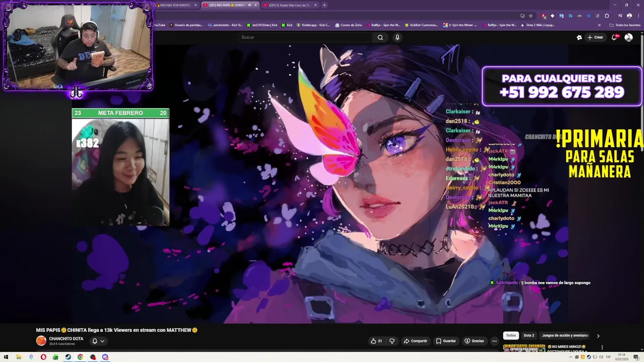Click the Guardar button

446,341
